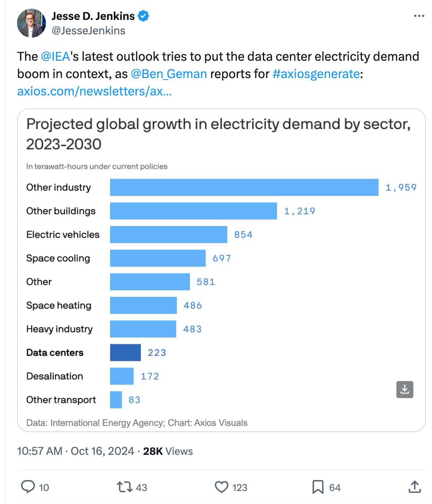View the 28K Views analytics

tap(168, 451)
